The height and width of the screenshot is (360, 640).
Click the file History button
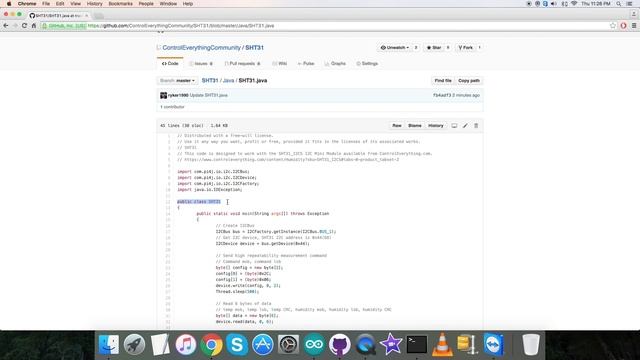(436, 126)
